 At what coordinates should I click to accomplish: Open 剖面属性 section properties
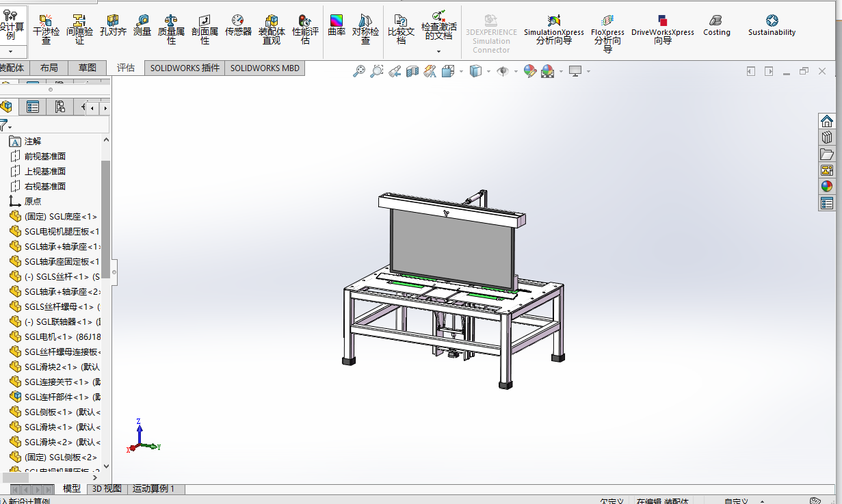205,29
